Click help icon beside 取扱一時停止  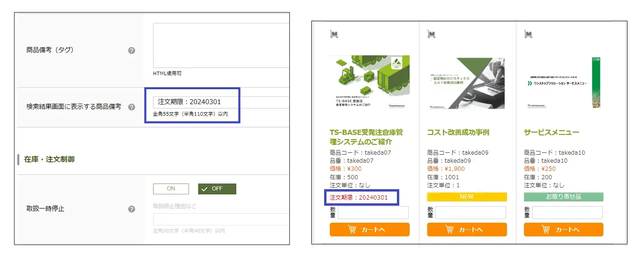(x=132, y=209)
